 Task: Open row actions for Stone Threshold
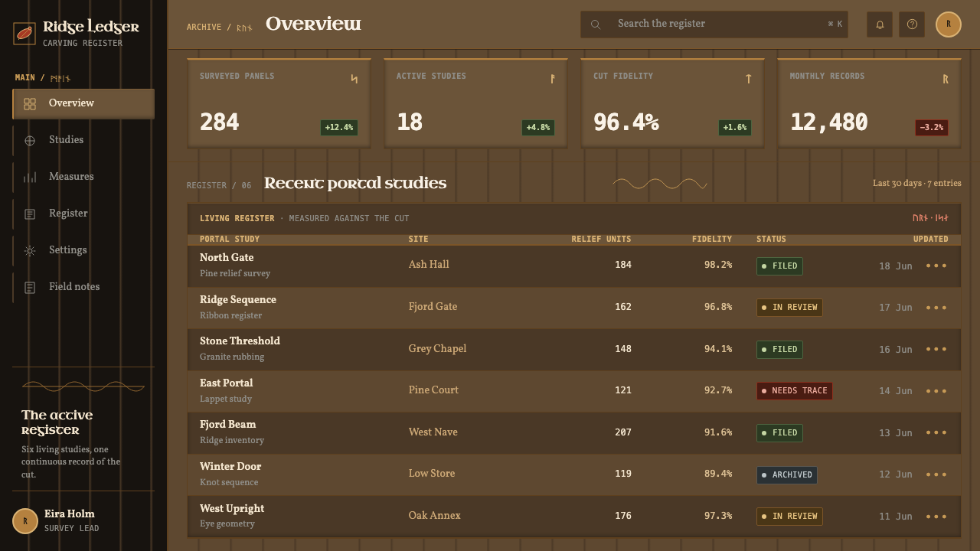pyautogui.click(x=936, y=350)
